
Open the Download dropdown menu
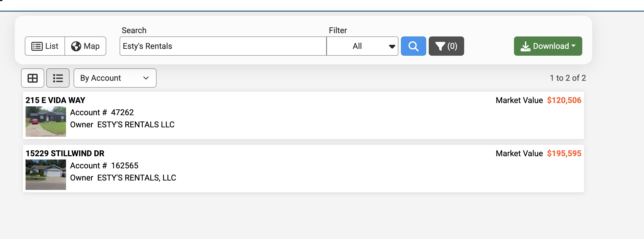click(548, 46)
